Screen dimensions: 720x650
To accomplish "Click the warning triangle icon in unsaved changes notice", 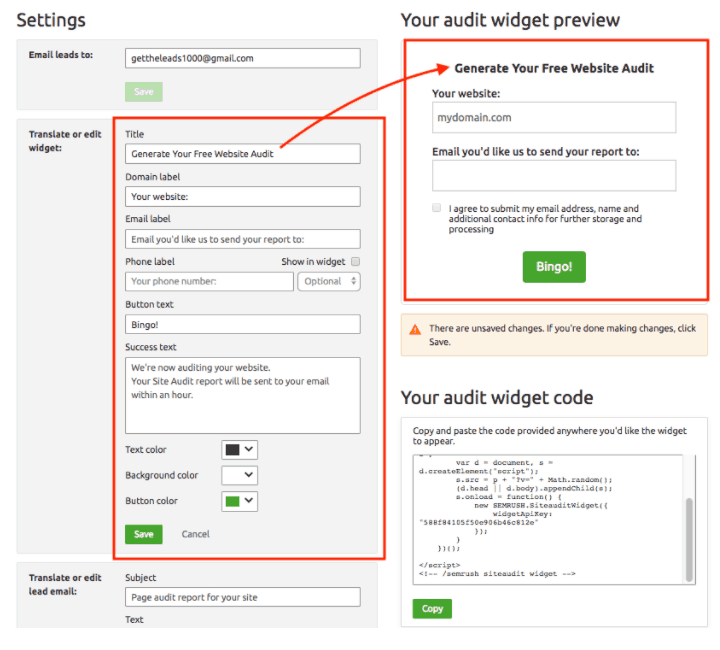I will click(415, 329).
